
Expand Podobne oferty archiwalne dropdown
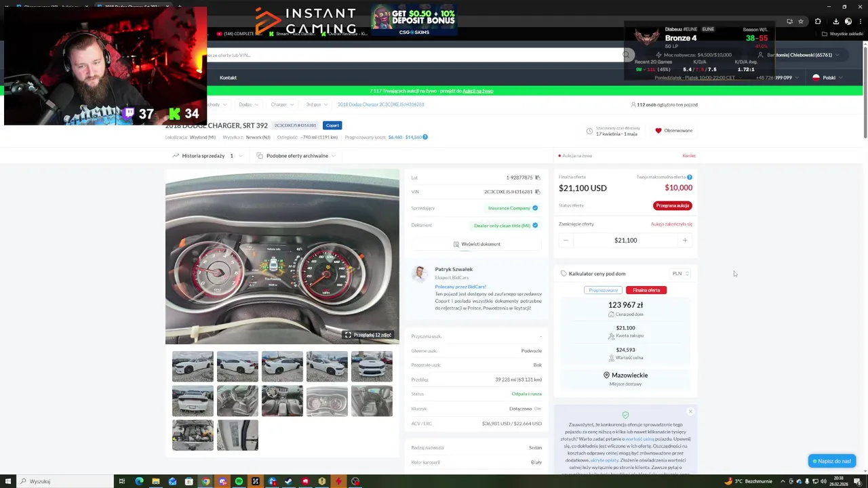click(296, 156)
